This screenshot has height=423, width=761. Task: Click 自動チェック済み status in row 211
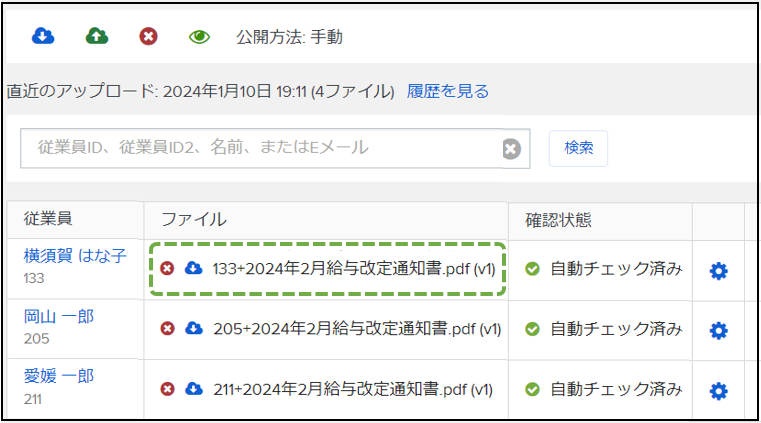(616, 389)
